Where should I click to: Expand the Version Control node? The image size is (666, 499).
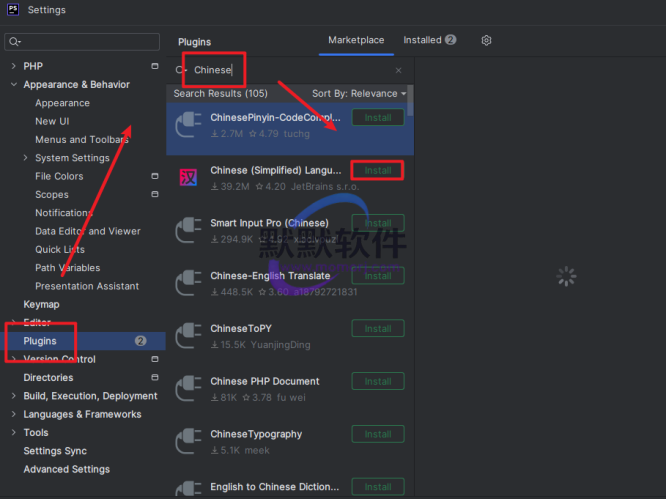[14, 359]
